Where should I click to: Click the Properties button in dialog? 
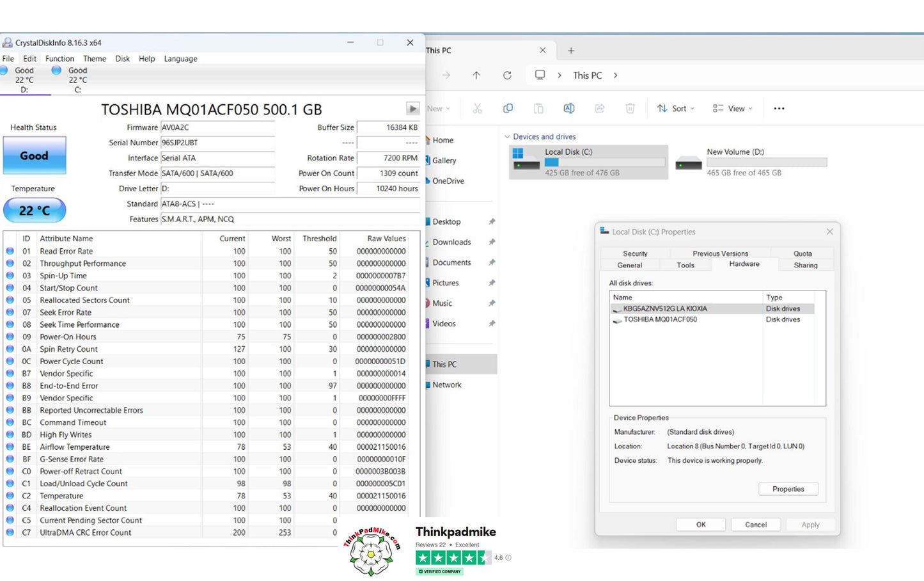(x=788, y=489)
